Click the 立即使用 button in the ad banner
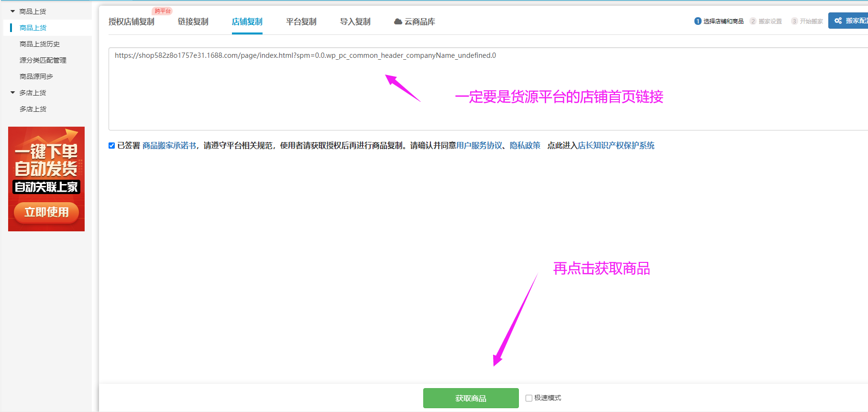The width and height of the screenshot is (868, 412). point(46,212)
